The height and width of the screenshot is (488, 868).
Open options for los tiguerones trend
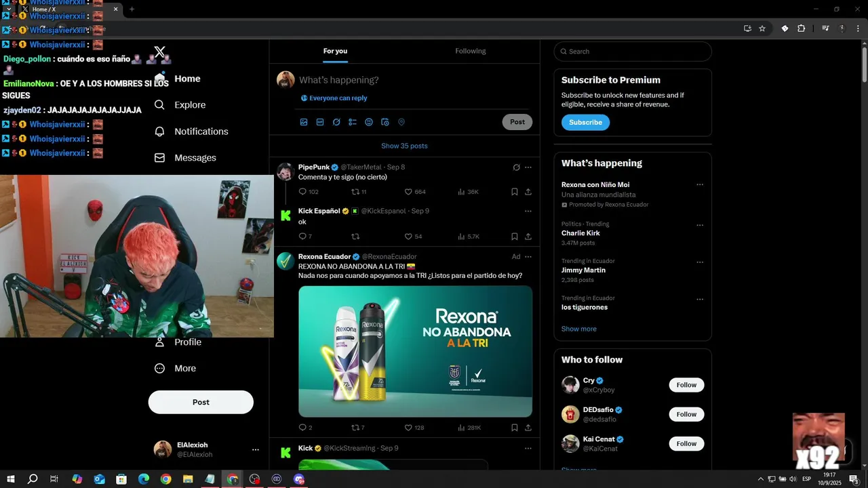pos(700,300)
